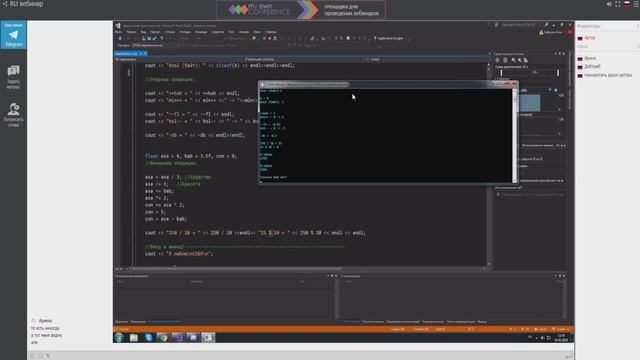Open the Telegram channel button
Screen dimensions: 640x360
coord(13,35)
